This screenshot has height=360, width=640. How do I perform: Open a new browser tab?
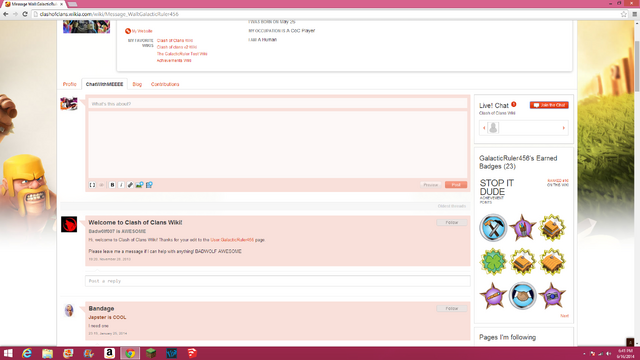pyautogui.click(x=73, y=4)
